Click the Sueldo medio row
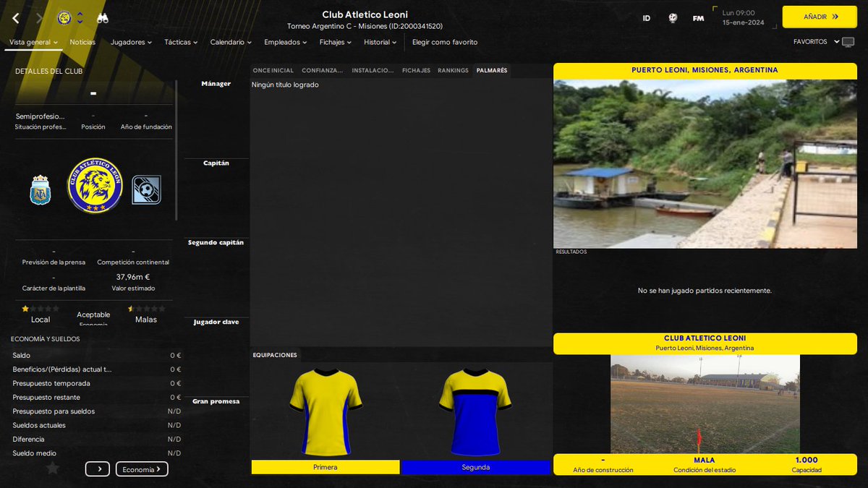Screen dimensions: 868x488 [96, 453]
